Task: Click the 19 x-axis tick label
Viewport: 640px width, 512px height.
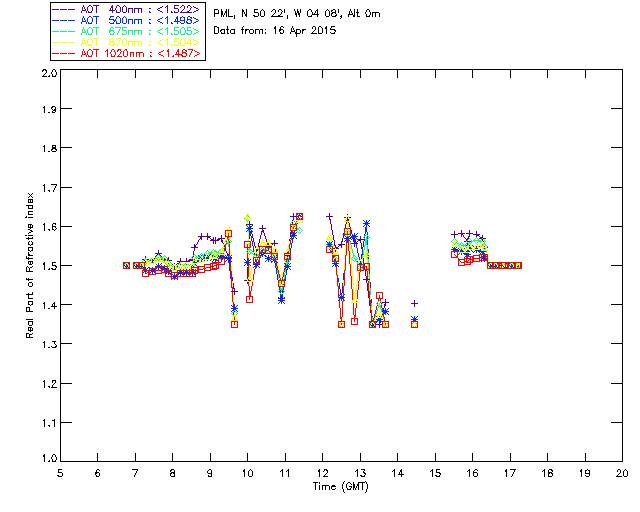Action: click(585, 473)
